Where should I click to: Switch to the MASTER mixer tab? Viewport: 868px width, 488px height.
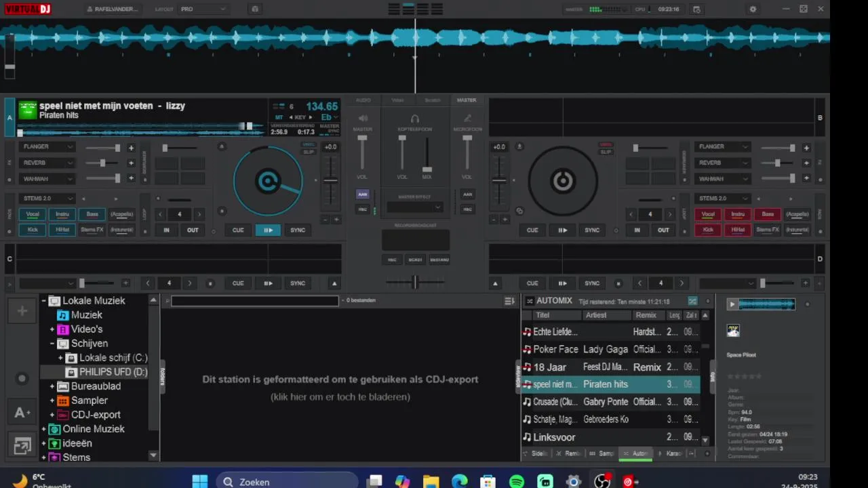pos(467,100)
